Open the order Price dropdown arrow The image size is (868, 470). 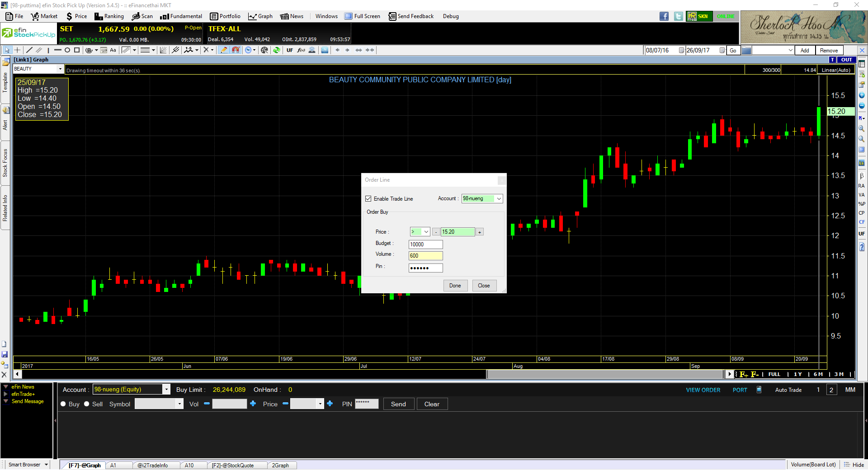pos(321,404)
